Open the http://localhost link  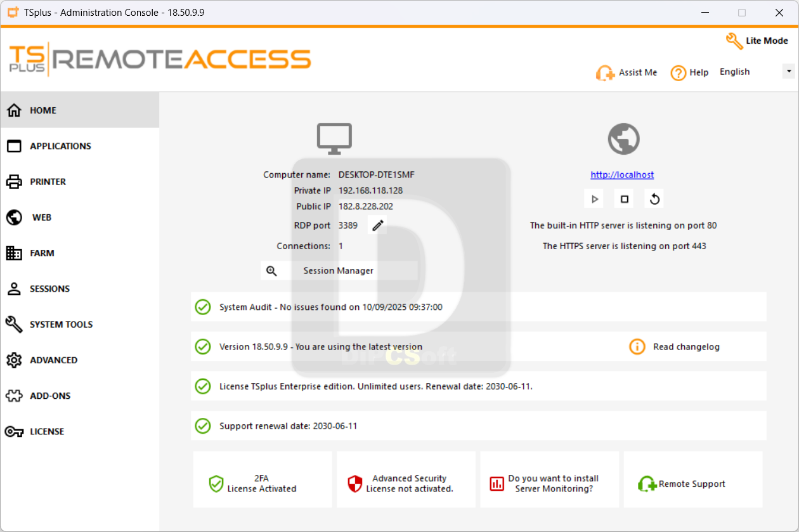[622, 175]
